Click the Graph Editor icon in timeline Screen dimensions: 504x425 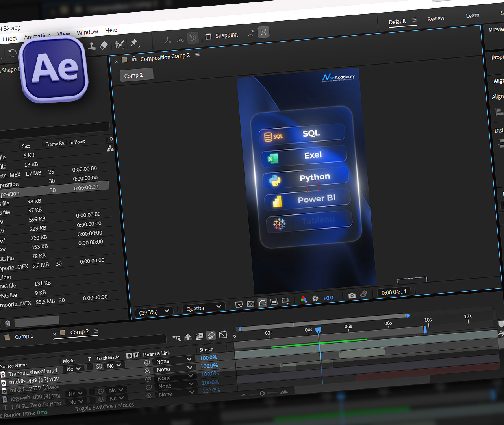[223, 334]
